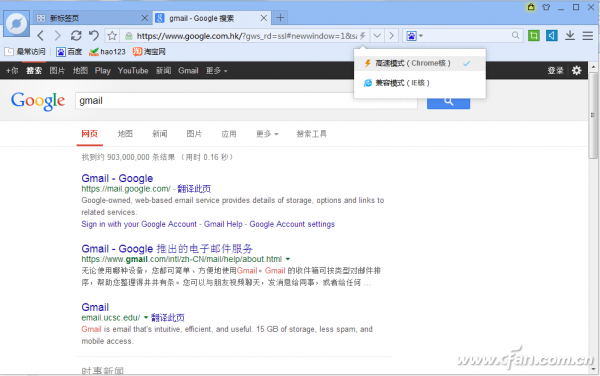Open the Gmail Help sublink

coord(223,224)
